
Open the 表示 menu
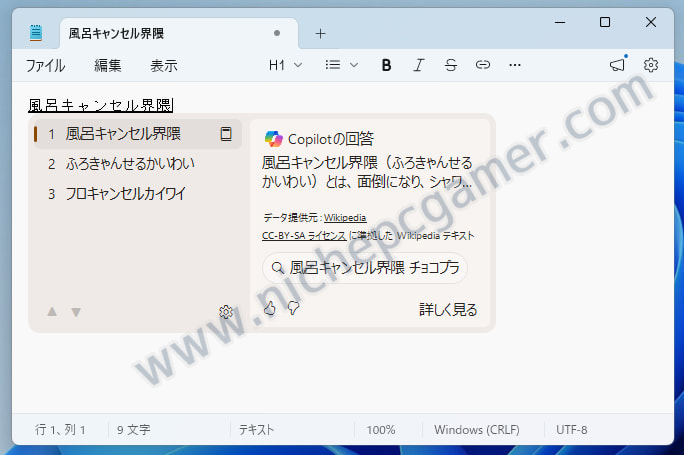tap(164, 66)
